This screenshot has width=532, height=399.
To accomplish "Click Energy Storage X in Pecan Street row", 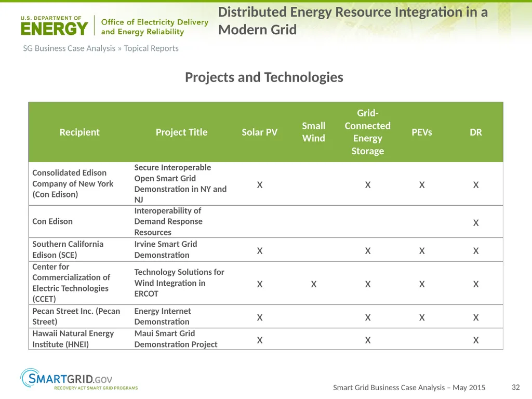I will 368,317.
